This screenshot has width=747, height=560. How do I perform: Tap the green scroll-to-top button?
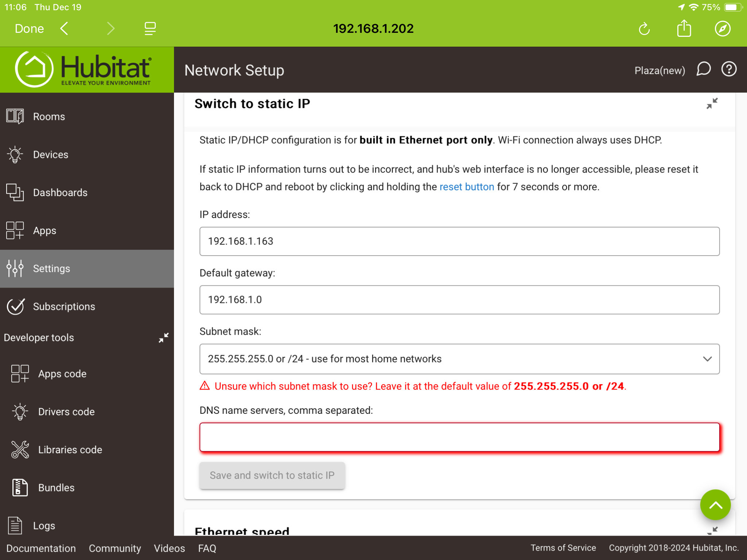[x=715, y=505]
